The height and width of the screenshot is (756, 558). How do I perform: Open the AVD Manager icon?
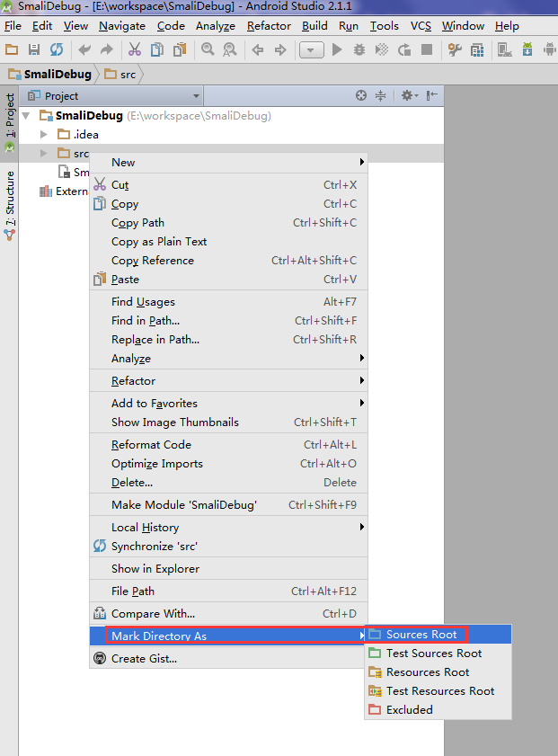coord(504,49)
